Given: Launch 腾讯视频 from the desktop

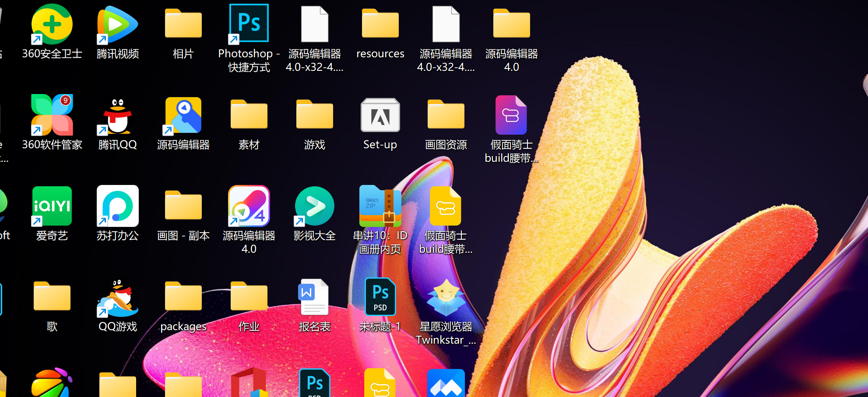Looking at the screenshot, I should click(118, 24).
